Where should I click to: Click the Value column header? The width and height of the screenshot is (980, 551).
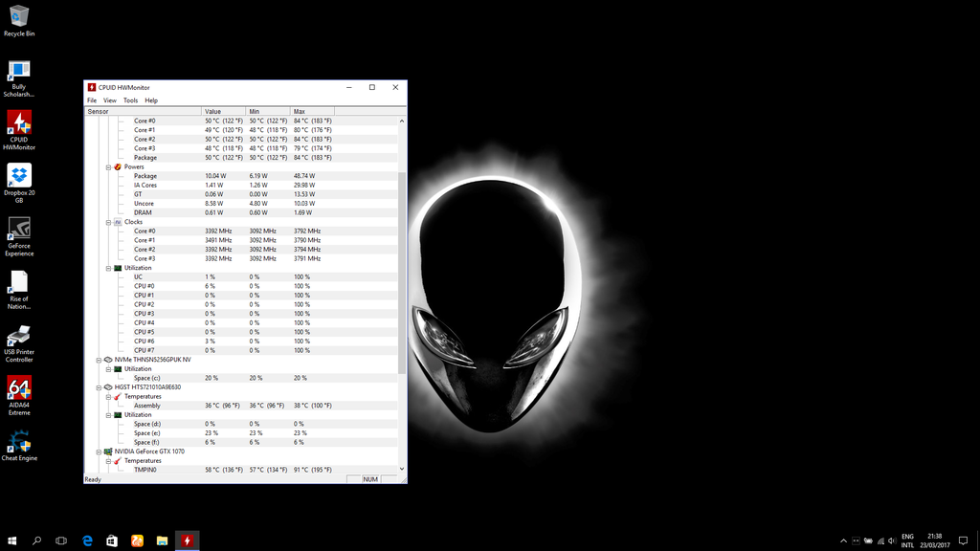pos(224,111)
